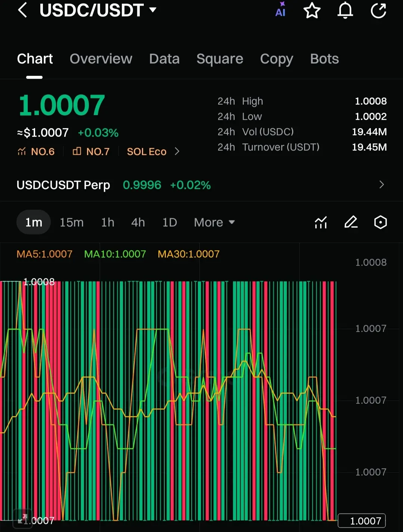Open the USDC/USDT pair selector dropdown
403x532 pixels.
(x=98, y=10)
